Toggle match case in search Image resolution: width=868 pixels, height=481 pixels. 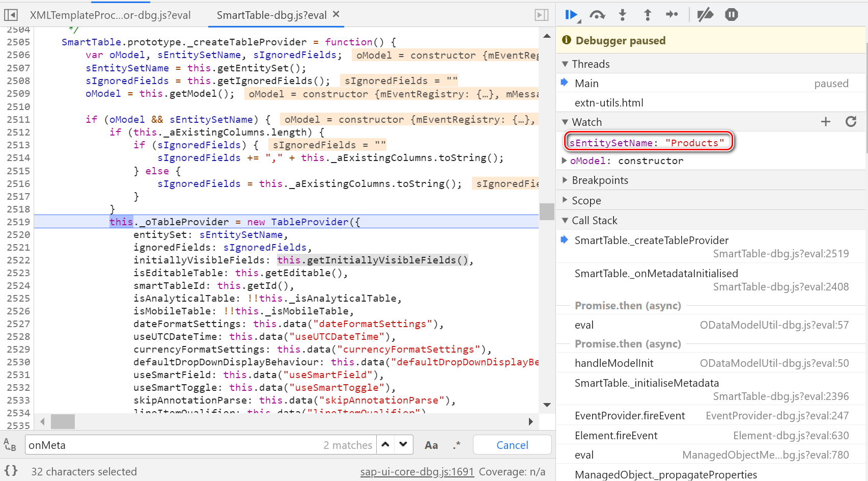(x=431, y=445)
